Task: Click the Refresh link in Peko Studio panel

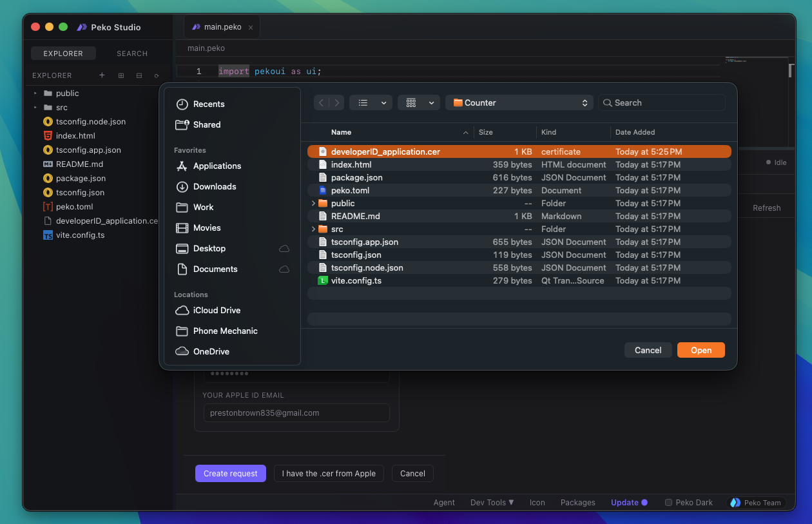Action: click(x=767, y=208)
